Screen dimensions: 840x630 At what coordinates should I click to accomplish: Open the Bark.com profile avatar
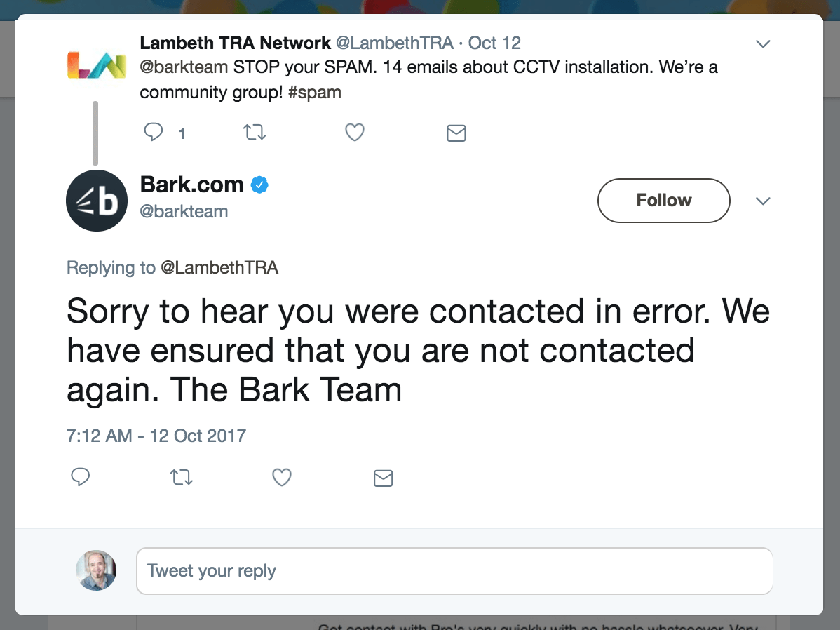(x=97, y=201)
